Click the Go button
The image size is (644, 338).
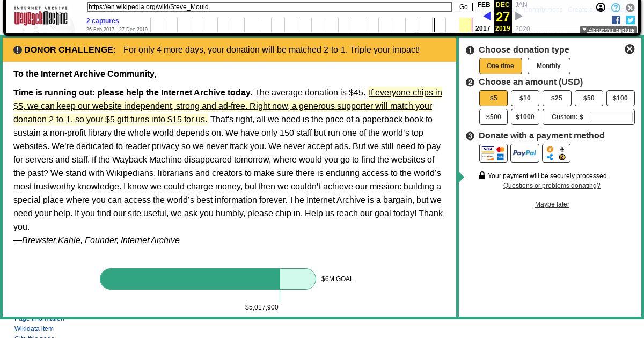464,7
